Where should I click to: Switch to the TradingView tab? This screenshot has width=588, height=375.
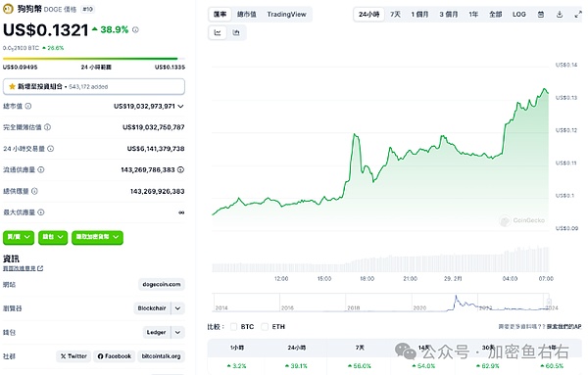tap(286, 15)
